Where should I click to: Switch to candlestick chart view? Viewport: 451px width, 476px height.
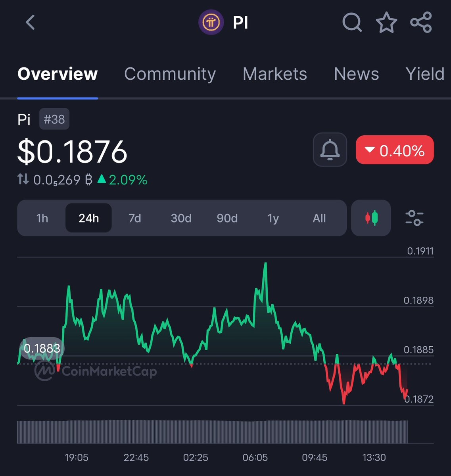coord(371,218)
